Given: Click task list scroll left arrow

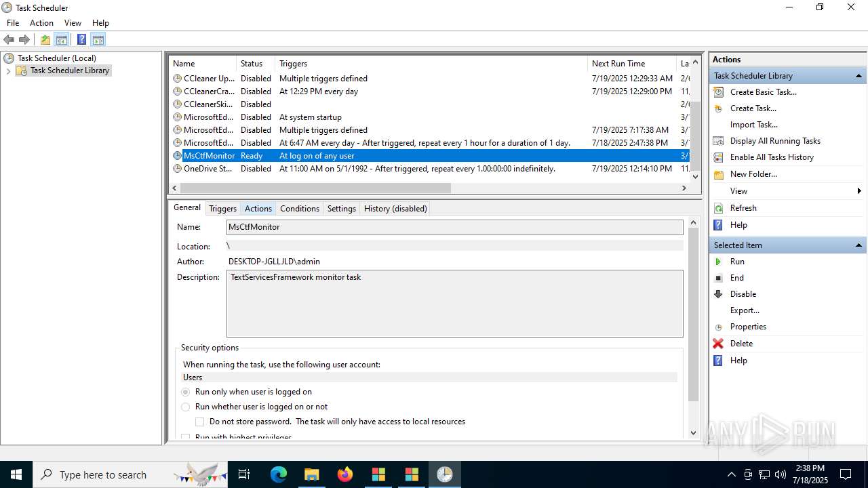Looking at the screenshot, I should point(174,188).
